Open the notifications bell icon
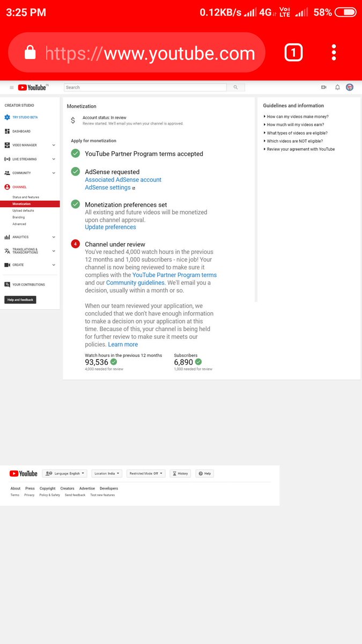362x644 pixels. click(x=337, y=87)
